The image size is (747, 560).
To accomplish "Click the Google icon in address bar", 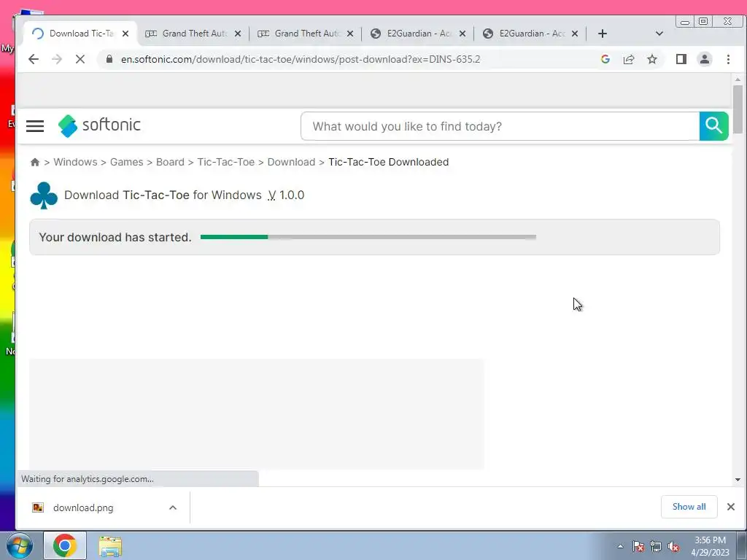I will tap(605, 59).
